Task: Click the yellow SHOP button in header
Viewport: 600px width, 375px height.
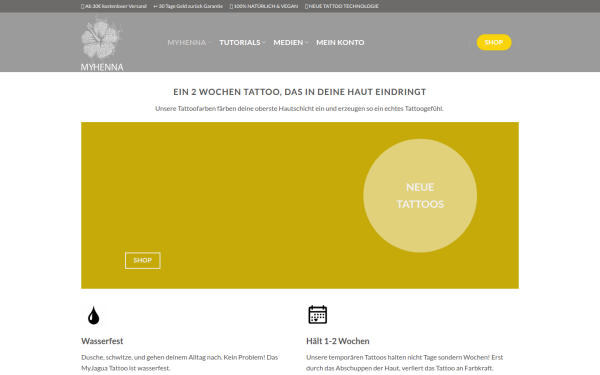Action: [494, 42]
